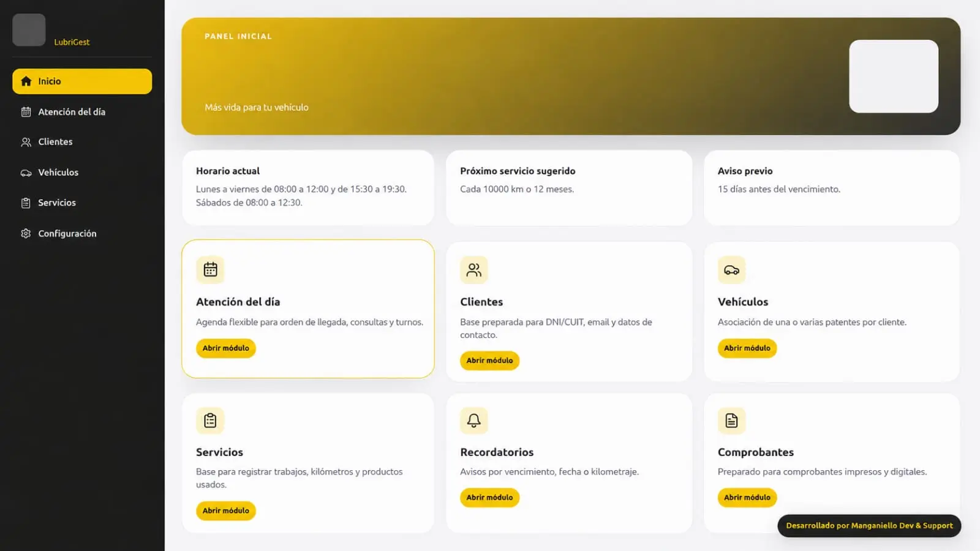The height and width of the screenshot is (551, 980).
Task: Click the people icon on Clientes card
Action: 474,270
